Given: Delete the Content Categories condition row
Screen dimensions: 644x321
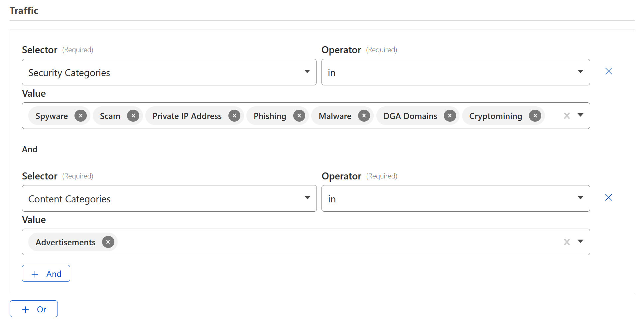Looking at the screenshot, I should pyautogui.click(x=608, y=197).
